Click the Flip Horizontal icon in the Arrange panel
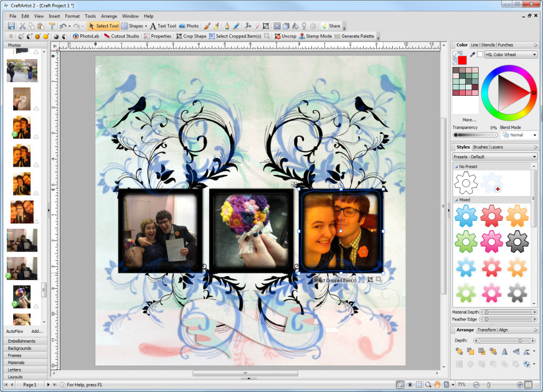Image resolution: width=543 pixels, height=392 pixels. pos(504,352)
